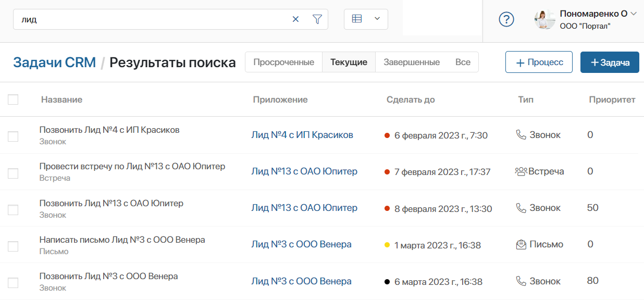Click black status dot for 6 марта 2023
Screen dimensions: 644x300
pyautogui.click(x=387, y=282)
